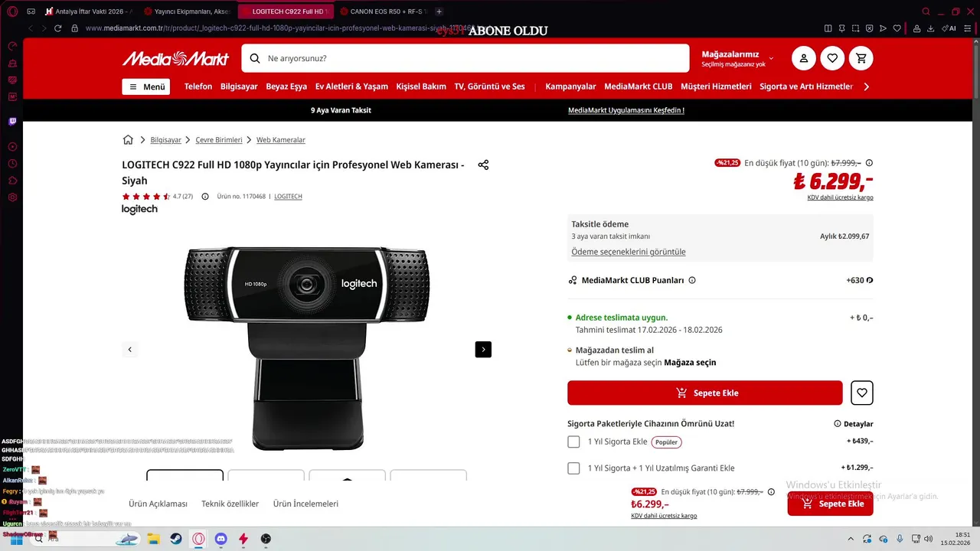Open the Beyaz Eşya category menu
Image resolution: width=980 pixels, height=551 pixels.
[286, 86]
